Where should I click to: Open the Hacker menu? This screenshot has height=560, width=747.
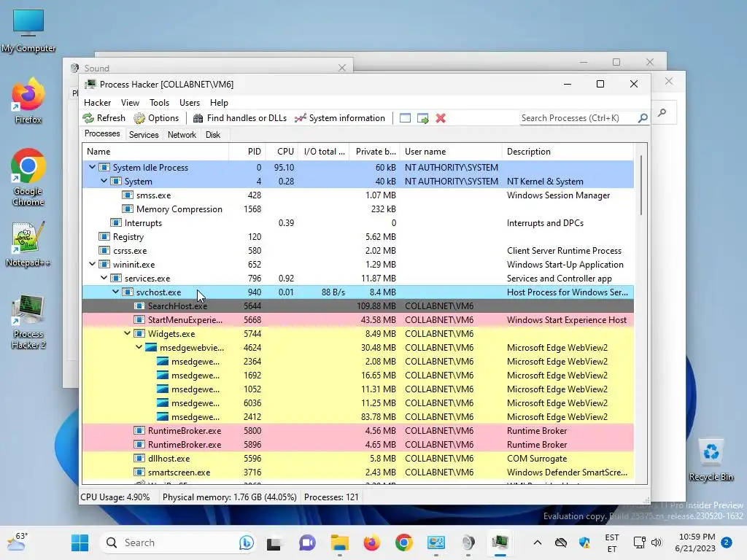pyautogui.click(x=97, y=102)
